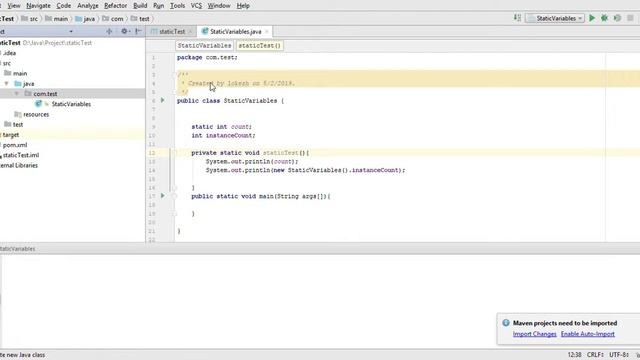Screen dimensions: 640x360
Task: Run the StaticVariables configuration with the green play button
Action: point(592,18)
